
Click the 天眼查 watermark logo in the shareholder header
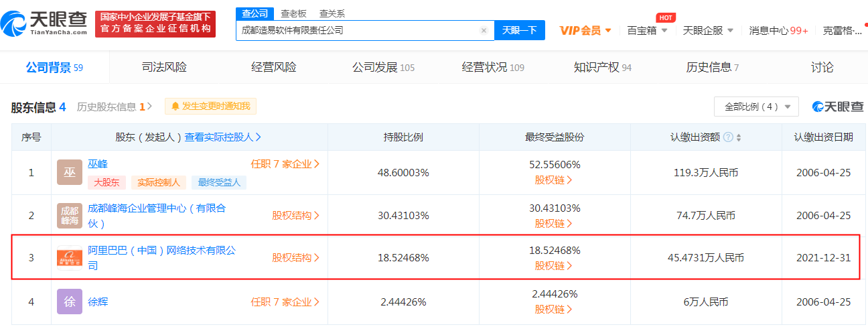pyautogui.click(x=838, y=106)
